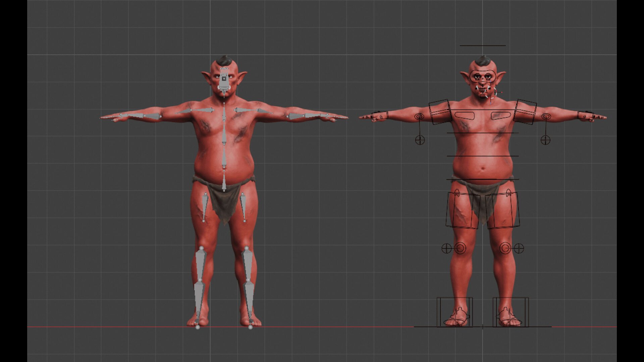Select rounded chest control on screen-right of torso
Image resolution: width=644 pixels, height=362 pixels.
click(x=501, y=116)
